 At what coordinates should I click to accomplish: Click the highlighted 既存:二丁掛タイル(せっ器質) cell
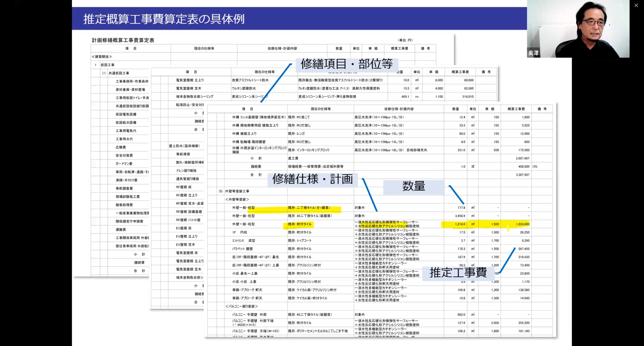(309, 208)
